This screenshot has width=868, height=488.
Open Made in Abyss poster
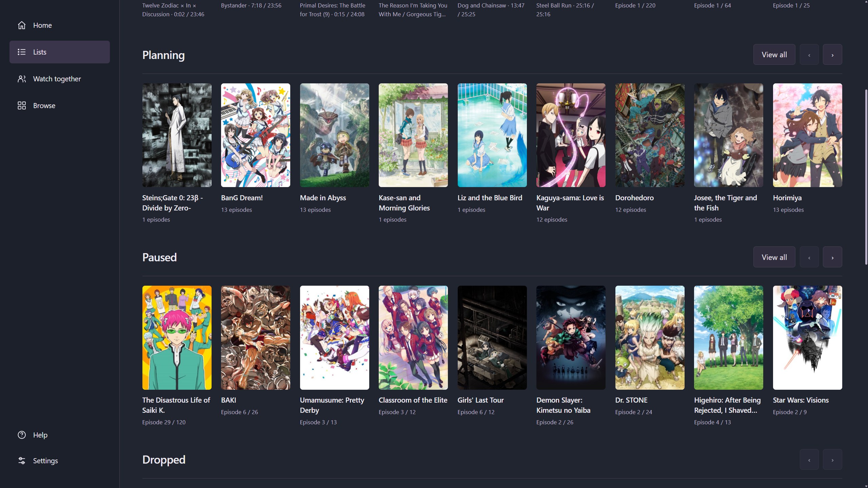(x=335, y=135)
